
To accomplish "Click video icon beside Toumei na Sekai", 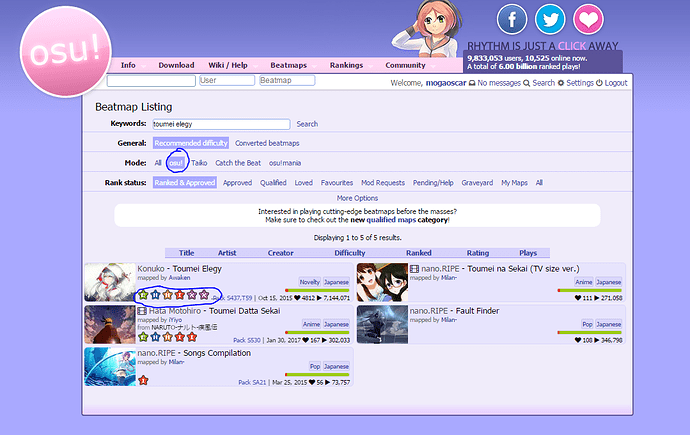I will point(415,269).
